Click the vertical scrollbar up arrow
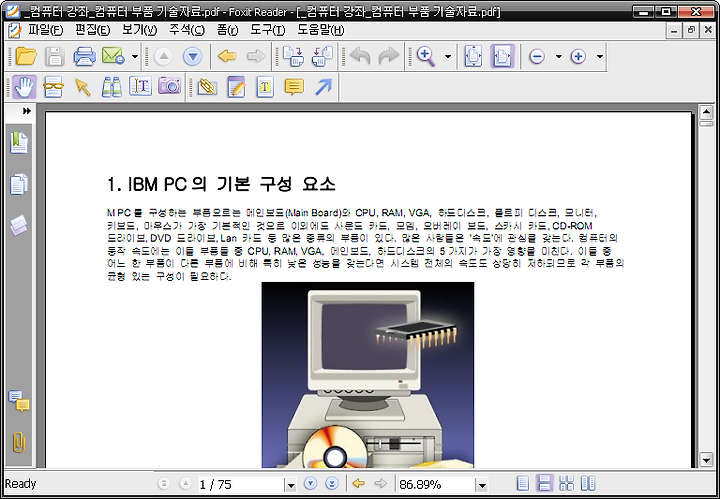This screenshot has width=720, height=499. click(x=706, y=112)
